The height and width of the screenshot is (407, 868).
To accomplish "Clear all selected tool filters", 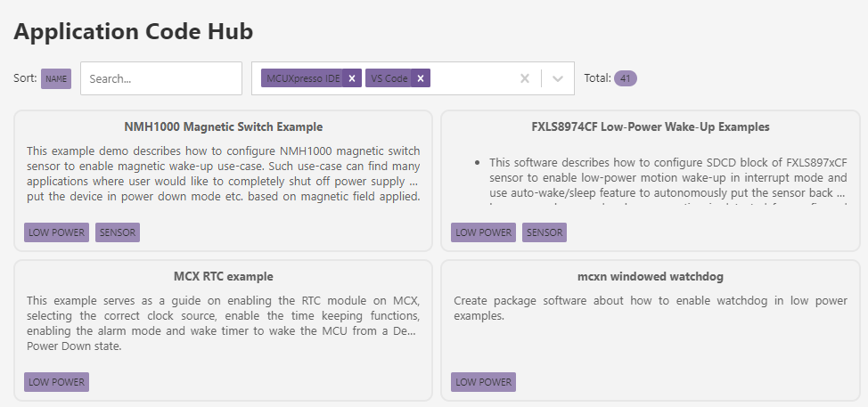I will [x=525, y=78].
